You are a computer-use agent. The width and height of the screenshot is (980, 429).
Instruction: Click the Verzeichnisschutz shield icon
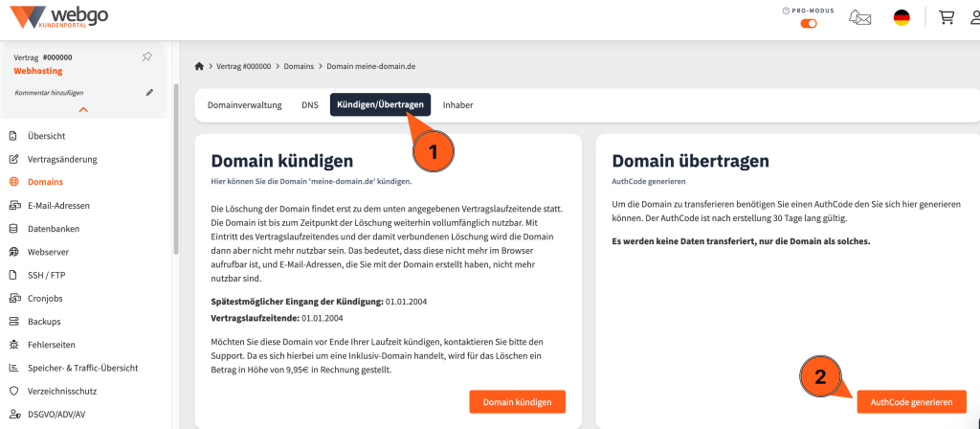13,391
